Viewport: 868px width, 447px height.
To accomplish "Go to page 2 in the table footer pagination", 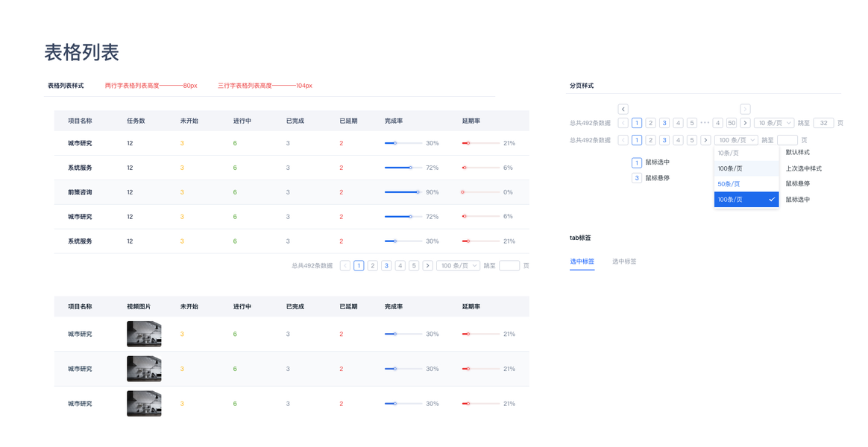I will click(373, 265).
